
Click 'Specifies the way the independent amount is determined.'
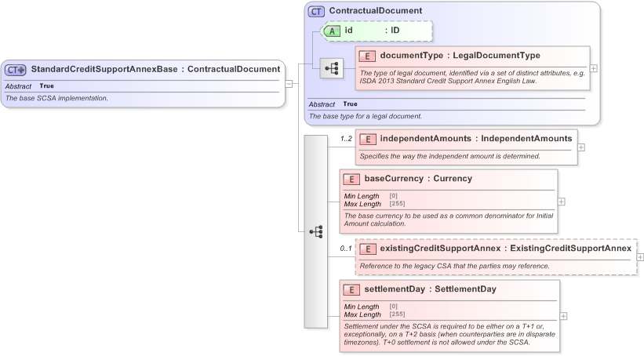(x=449, y=156)
